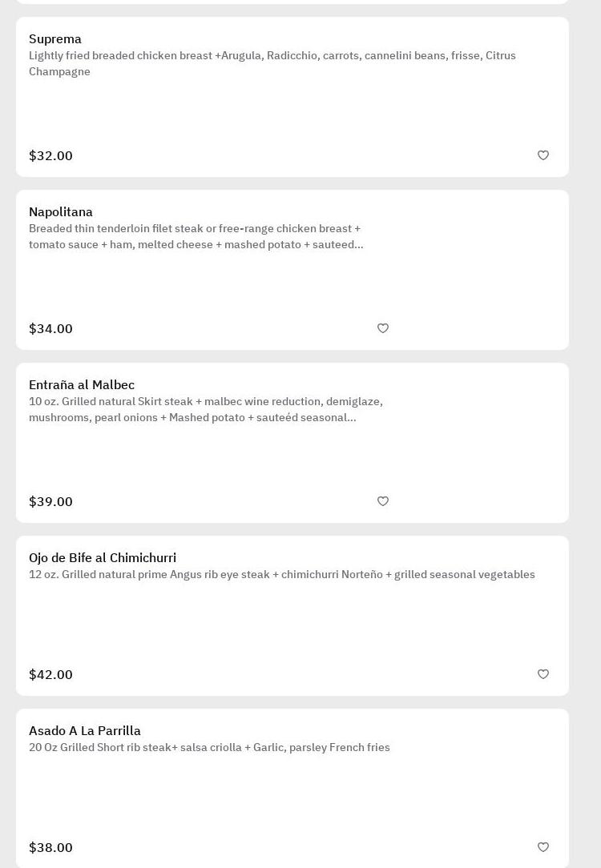Click the heart icon for Napolitana
This screenshot has height=868, width=601.
pos(383,328)
